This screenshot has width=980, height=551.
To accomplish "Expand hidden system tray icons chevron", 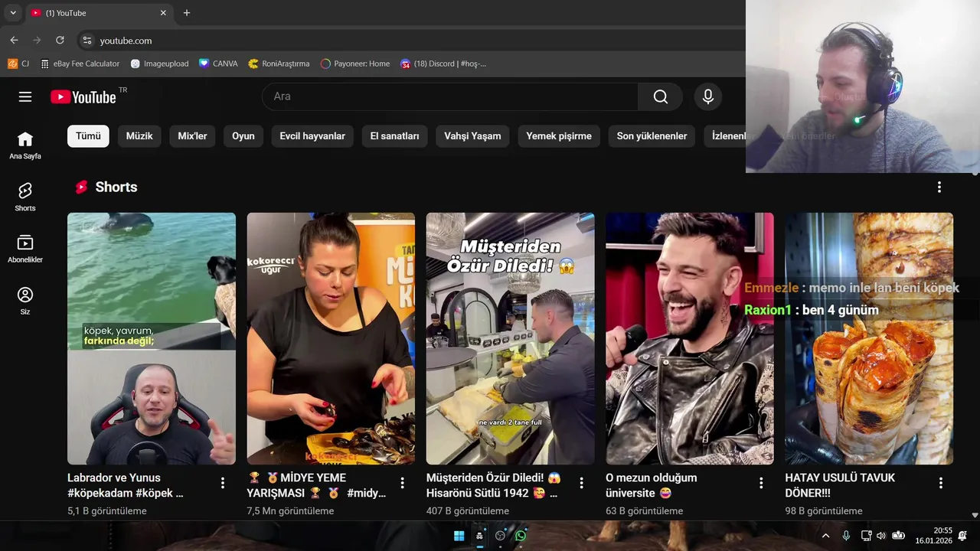I will [825, 536].
